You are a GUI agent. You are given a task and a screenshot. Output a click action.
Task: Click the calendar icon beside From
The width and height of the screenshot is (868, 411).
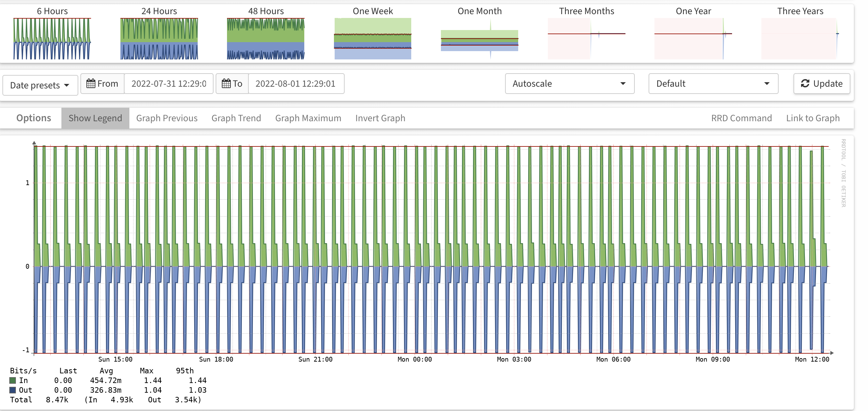[x=91, y=84]
